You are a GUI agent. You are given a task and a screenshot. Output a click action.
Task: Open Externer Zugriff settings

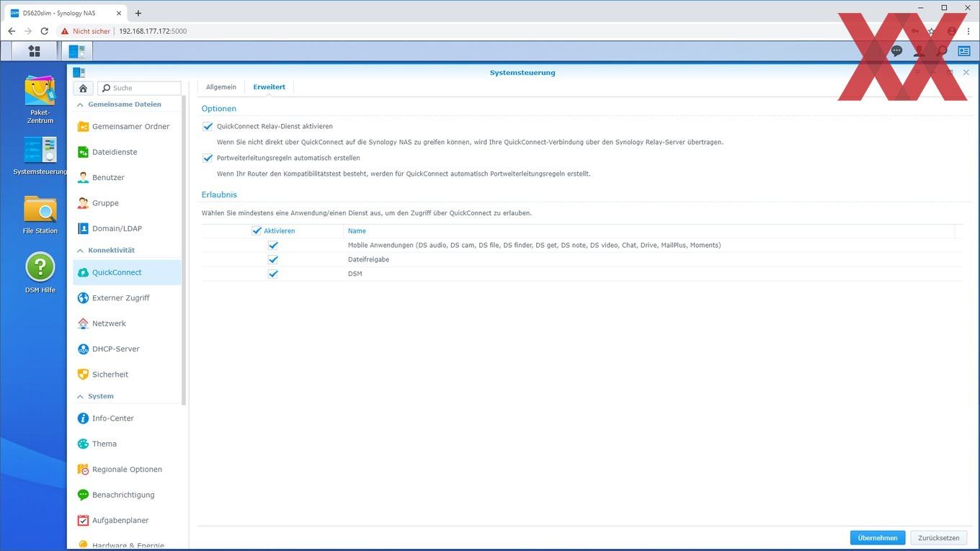(x=127, y=297)
